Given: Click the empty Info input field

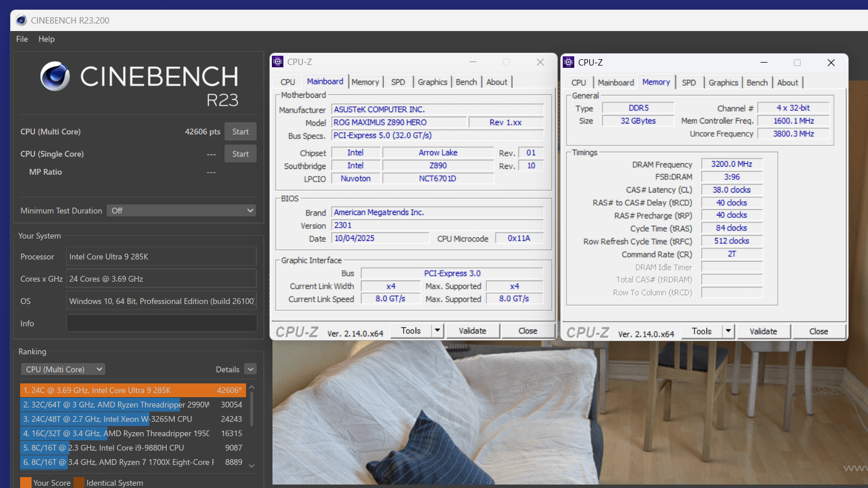Looking at the screenshot, I should [x=161, y=324].
